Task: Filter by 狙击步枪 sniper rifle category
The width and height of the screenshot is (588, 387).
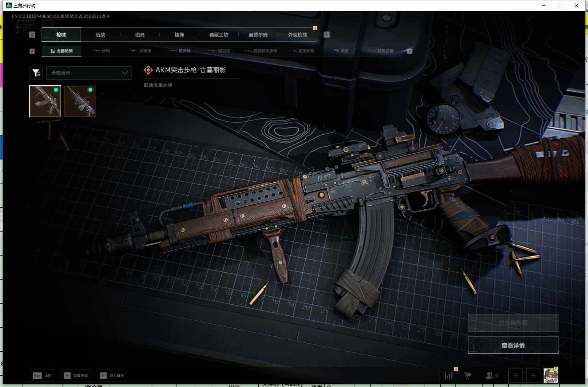Action: coord(302,51)
